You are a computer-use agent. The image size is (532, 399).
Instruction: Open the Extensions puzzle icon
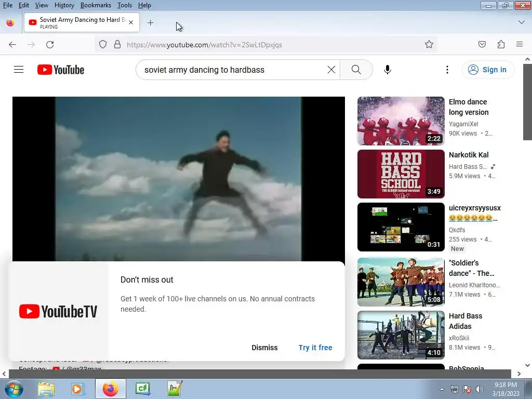(x=501, y=45)
